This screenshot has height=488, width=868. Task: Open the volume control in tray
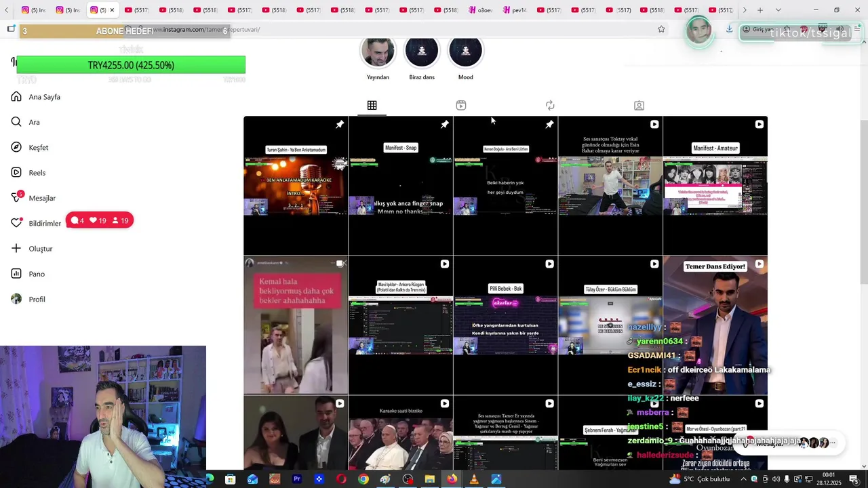click(x=776, y=479)
